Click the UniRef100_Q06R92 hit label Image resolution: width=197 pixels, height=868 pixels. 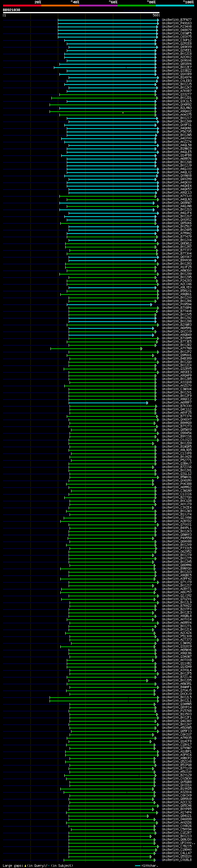(177, 104)
